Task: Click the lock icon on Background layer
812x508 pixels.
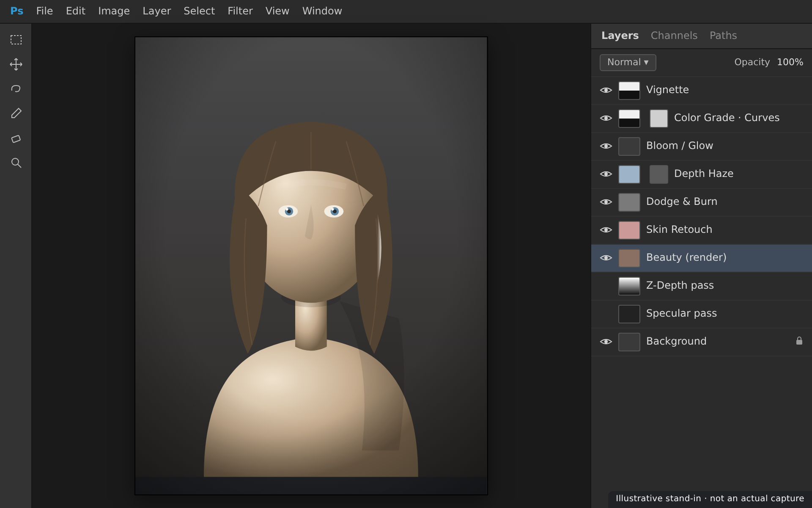Action: click(x=799, y=341)
